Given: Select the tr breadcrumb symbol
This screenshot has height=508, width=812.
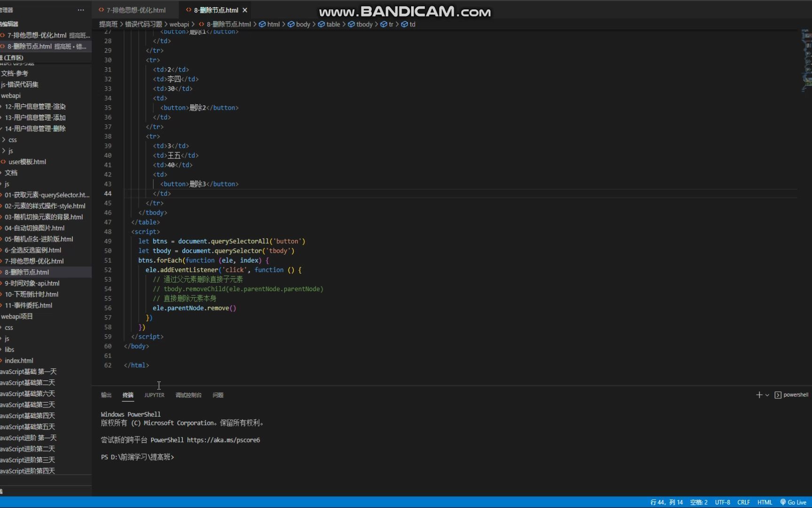Looking at the screenshot, I should click(x=387, y=24).
